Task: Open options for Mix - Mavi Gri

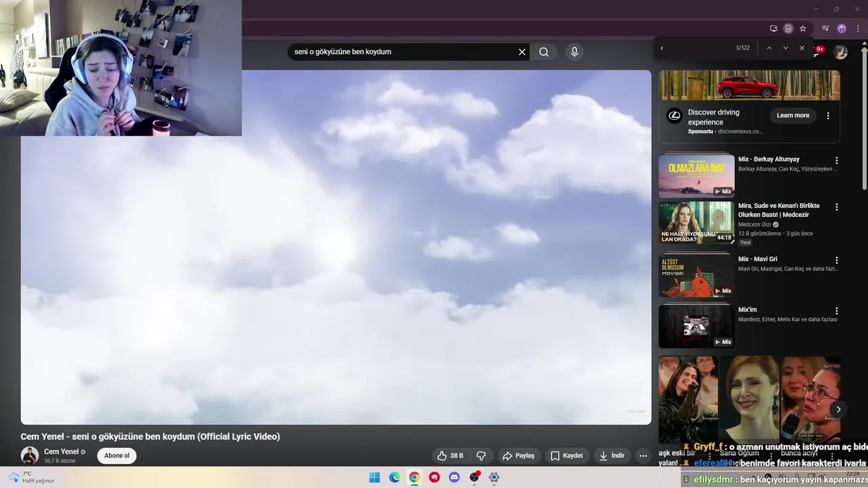Action: (x=837, y=260)
